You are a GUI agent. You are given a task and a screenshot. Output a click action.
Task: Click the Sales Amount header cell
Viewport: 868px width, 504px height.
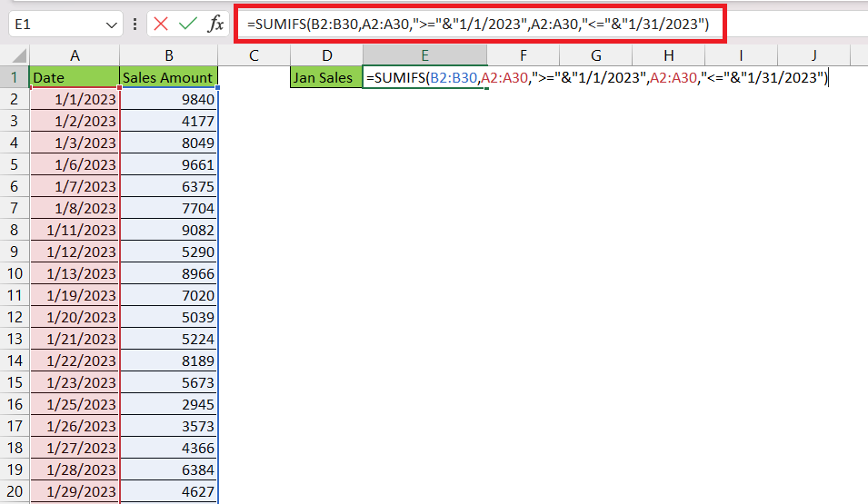coord(169,77)
